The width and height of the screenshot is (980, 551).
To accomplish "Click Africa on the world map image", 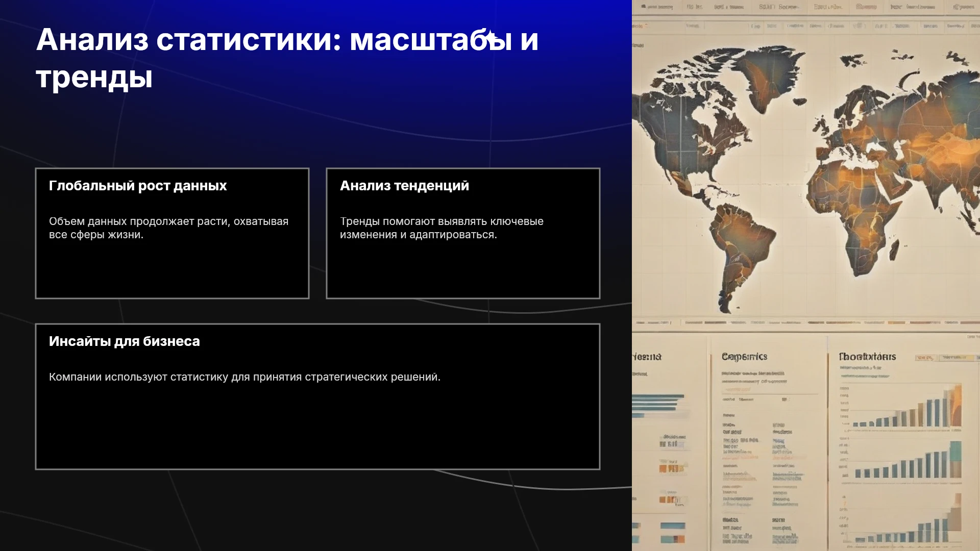I will tap(852, 214).
